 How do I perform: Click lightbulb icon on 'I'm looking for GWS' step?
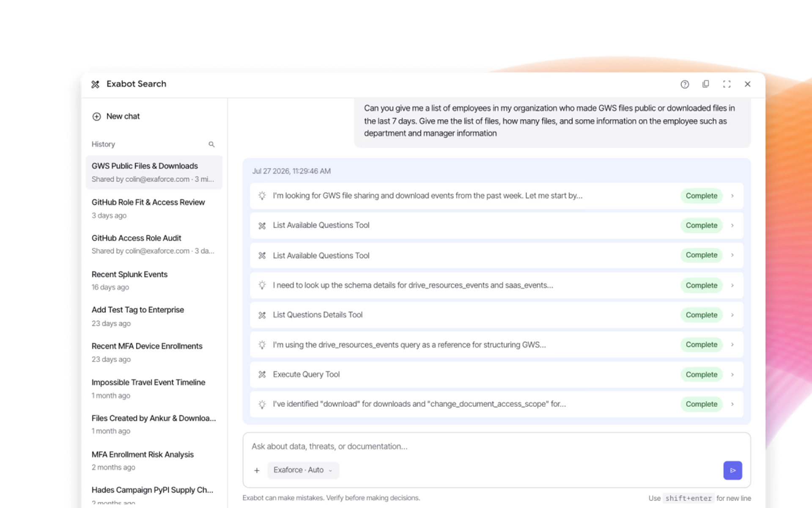(x=262, y=196)
